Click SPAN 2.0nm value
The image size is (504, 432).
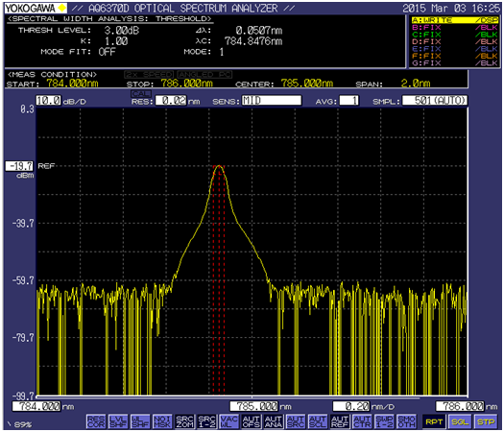tap(416, 84)
